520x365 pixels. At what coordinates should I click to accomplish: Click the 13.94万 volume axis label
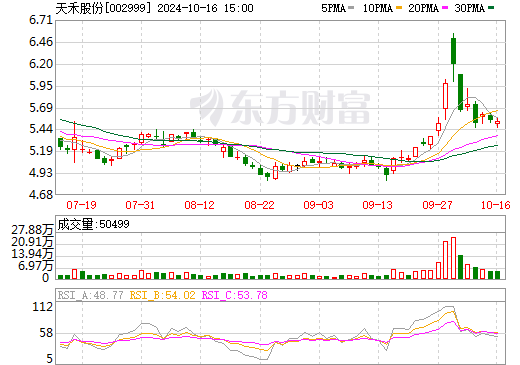[x=32, y=254]
